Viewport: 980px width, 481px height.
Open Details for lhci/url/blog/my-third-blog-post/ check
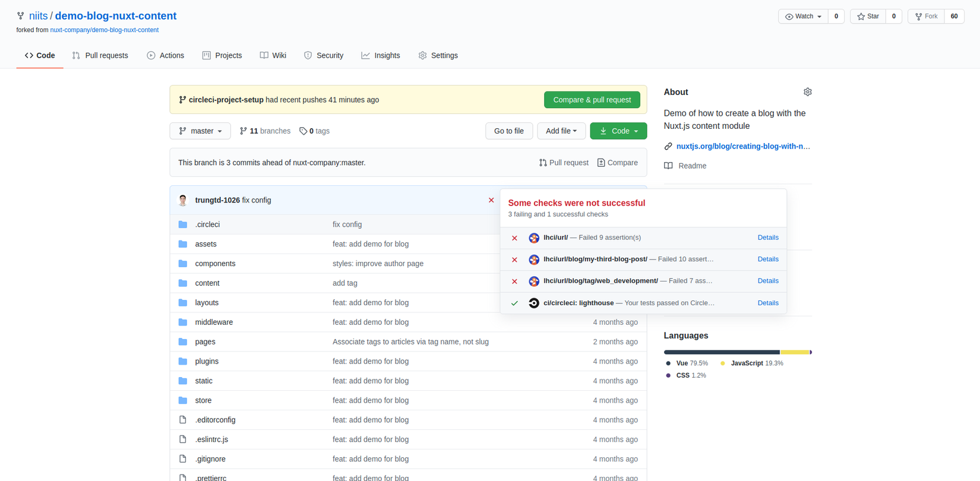pyautogui.click(x=768, y=259)
